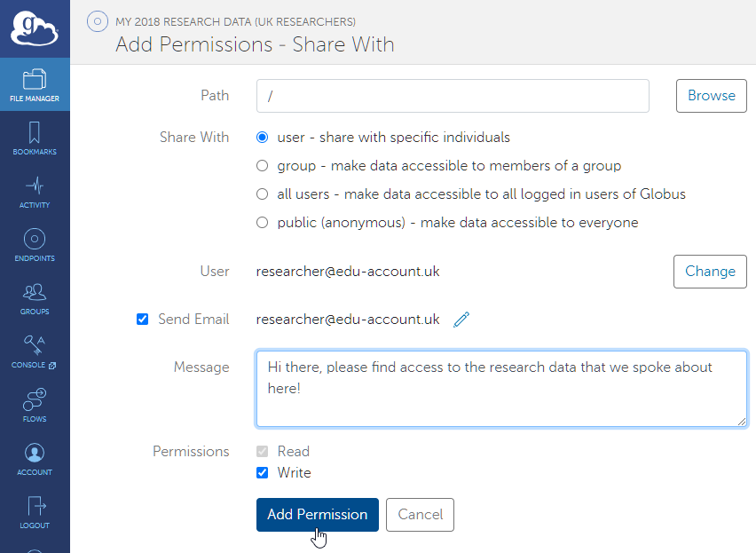
Task: Select the group sharing radio option
Action: click(x=262, y=166)
